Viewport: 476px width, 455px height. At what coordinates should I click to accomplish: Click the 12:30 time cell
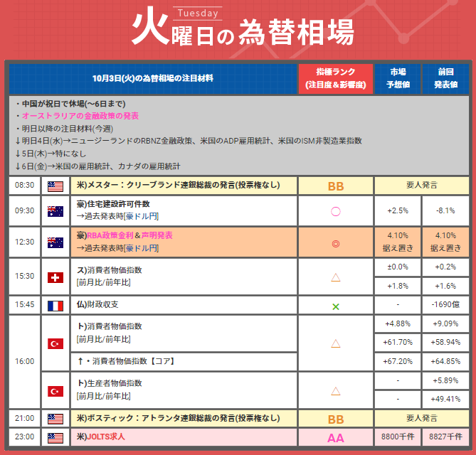coord(25,242)
